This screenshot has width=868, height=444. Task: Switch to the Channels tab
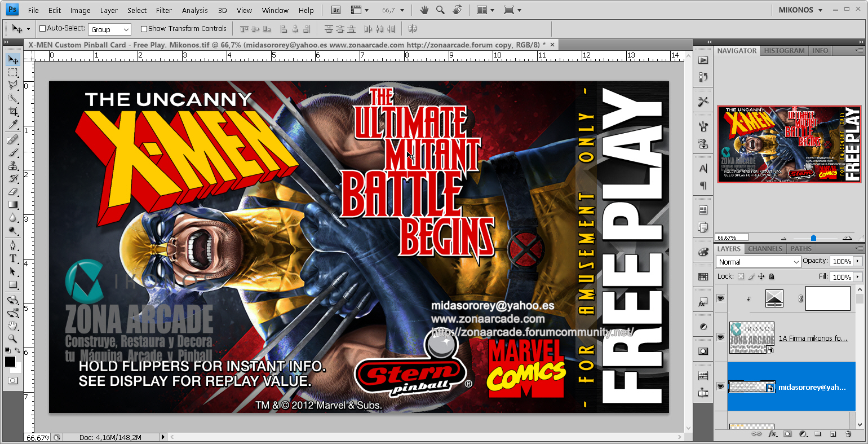[x=765, y=249]
